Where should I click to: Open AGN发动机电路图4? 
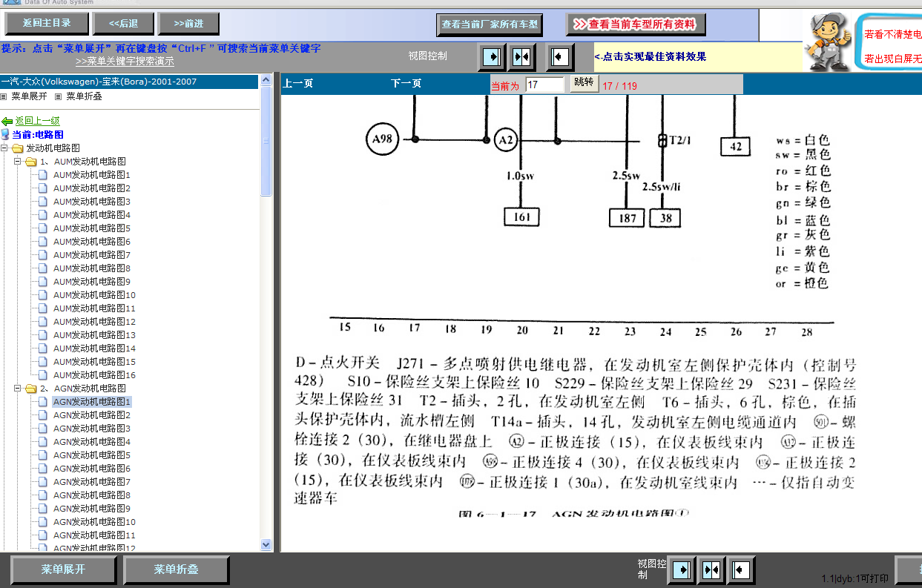point(91,442)
